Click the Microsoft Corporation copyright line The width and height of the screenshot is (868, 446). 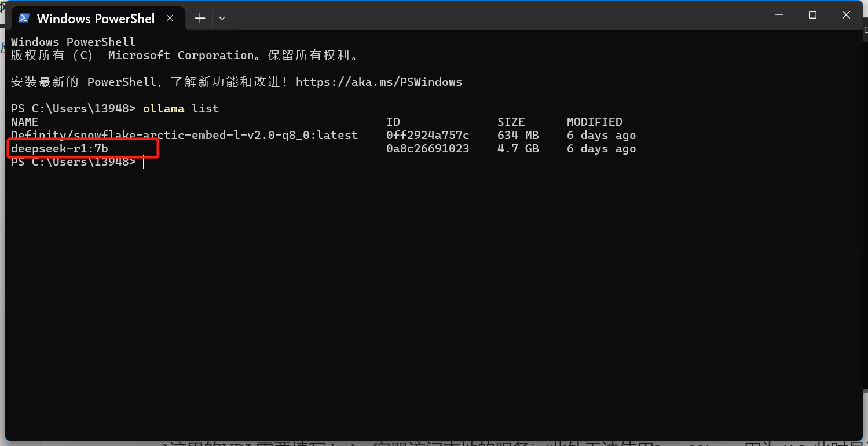185,55
